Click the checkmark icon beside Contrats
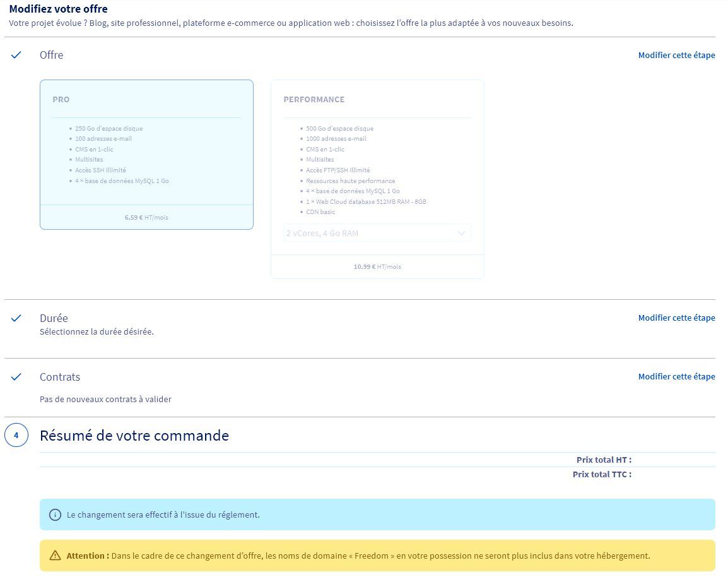The image size is (728, 577). pos(16,377)
